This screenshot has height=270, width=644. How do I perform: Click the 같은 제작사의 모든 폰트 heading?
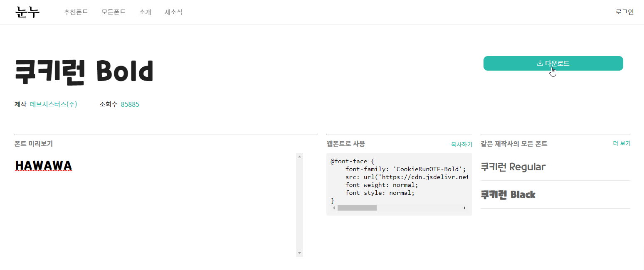coord(514,144)
